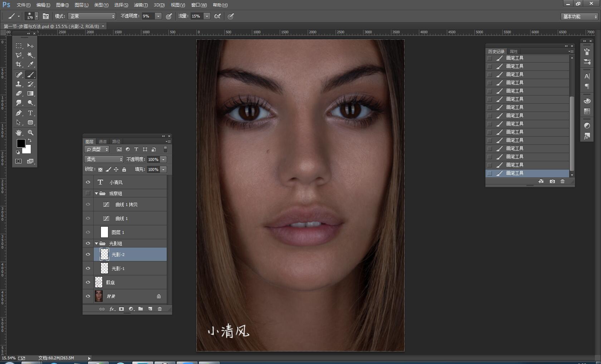Create new adjustment layer icon

click(131, 309)
